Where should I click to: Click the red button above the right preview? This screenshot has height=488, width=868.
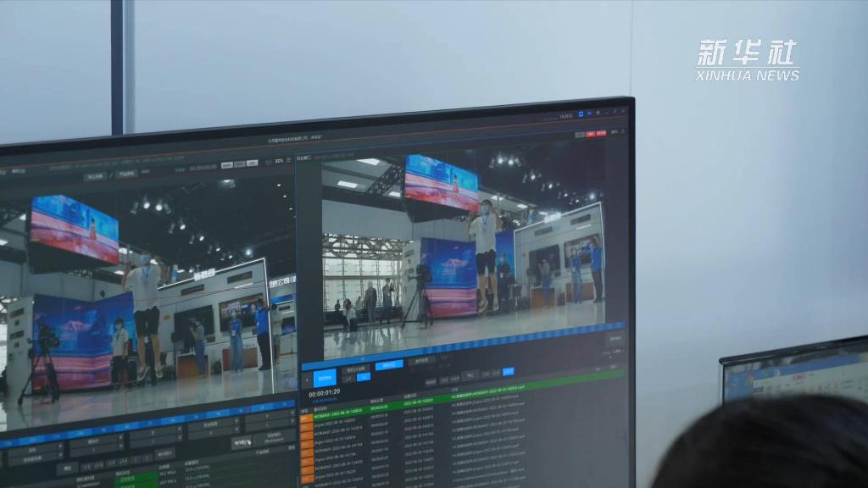(x=594, y=133)
